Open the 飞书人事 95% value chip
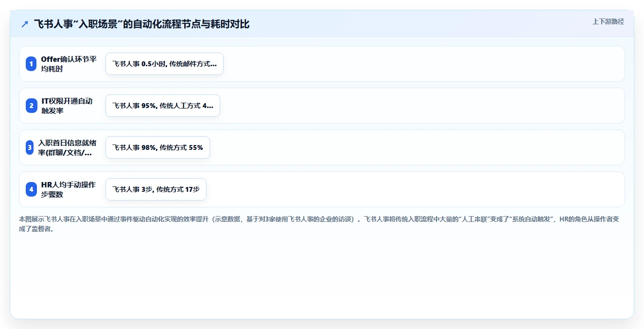 [x=163, y=106]
